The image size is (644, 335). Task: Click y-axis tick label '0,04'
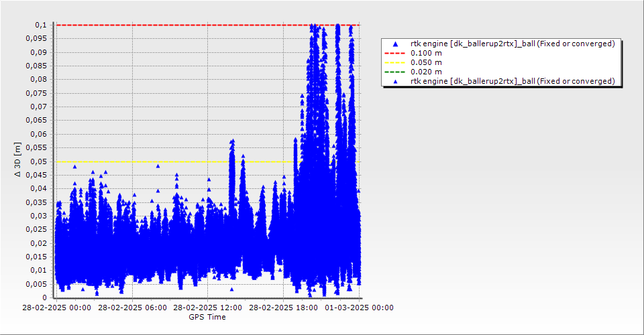(x=39, y=189)
